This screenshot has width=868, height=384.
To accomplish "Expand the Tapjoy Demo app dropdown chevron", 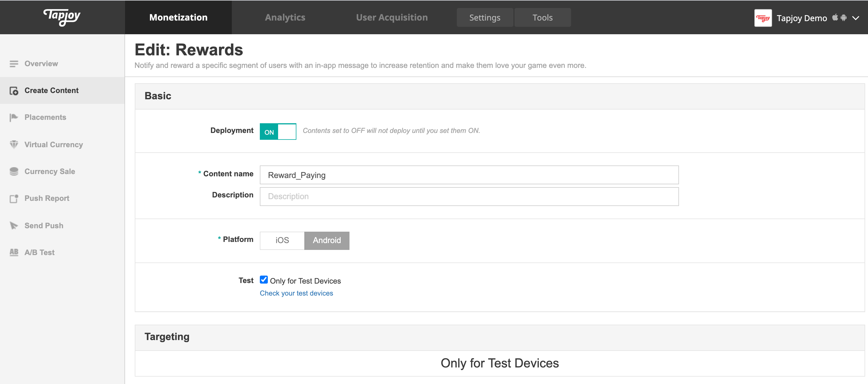I will point(856,18).
